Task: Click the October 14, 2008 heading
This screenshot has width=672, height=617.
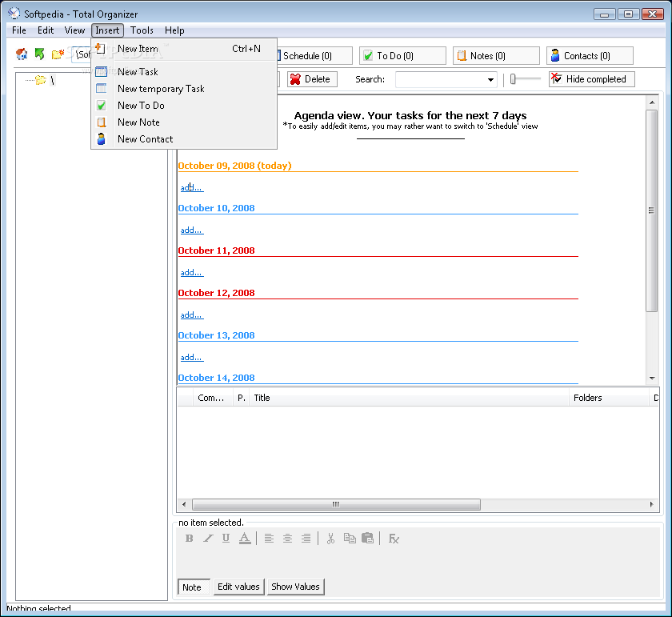Action: coord(216,378)
